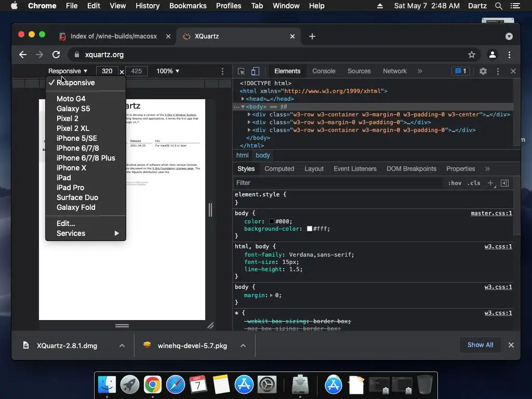Image resolution: width=532 pixels, height=399 pixels.
Task: Switch to the Console tab
Action: [x=324, y=71]
